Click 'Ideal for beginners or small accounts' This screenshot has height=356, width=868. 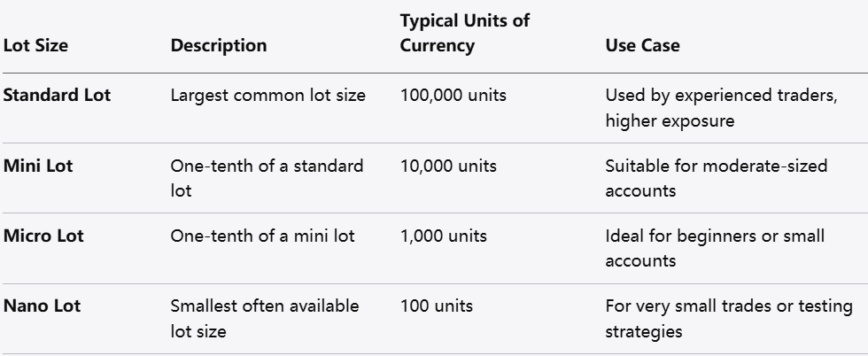tap(714, 249)
